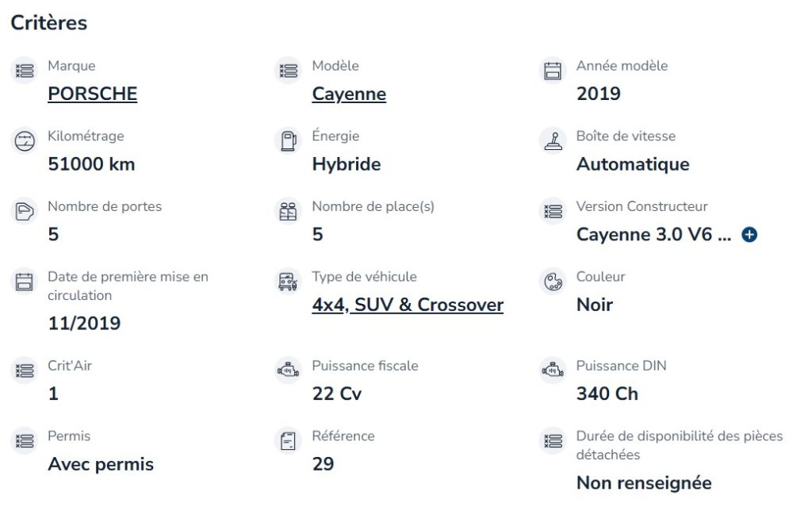The height and width of the screenshot is (507, 812).
Task: Click the Énergie fuel pump icon
Action: 288,141
